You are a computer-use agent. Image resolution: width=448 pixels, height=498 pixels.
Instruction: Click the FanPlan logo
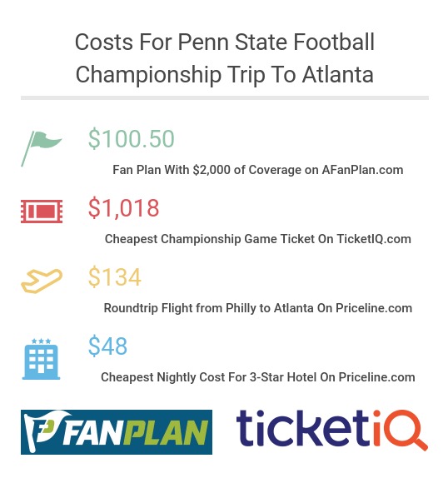[117, 432]
